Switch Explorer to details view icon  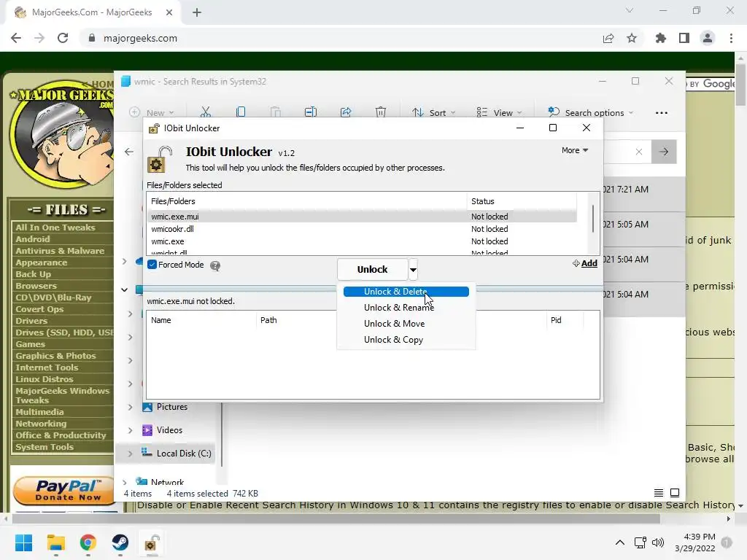pyautogui.click(x=659, y=493)
